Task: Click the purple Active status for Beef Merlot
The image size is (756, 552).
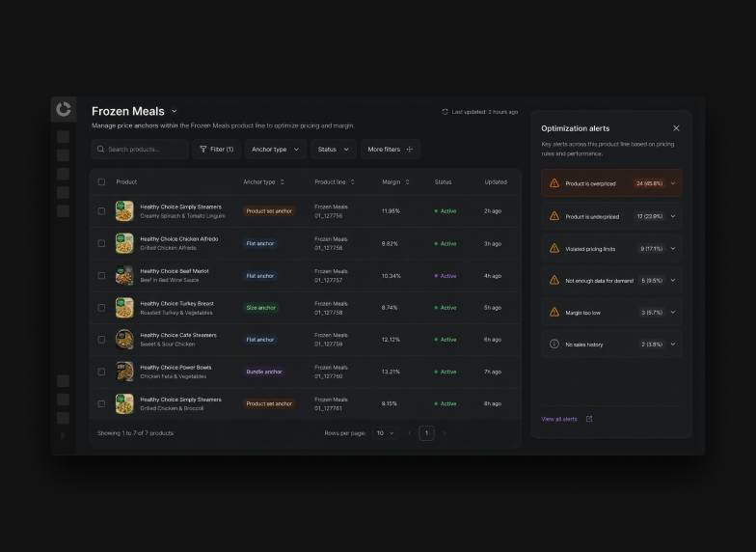Action: [x=445, y=276]
